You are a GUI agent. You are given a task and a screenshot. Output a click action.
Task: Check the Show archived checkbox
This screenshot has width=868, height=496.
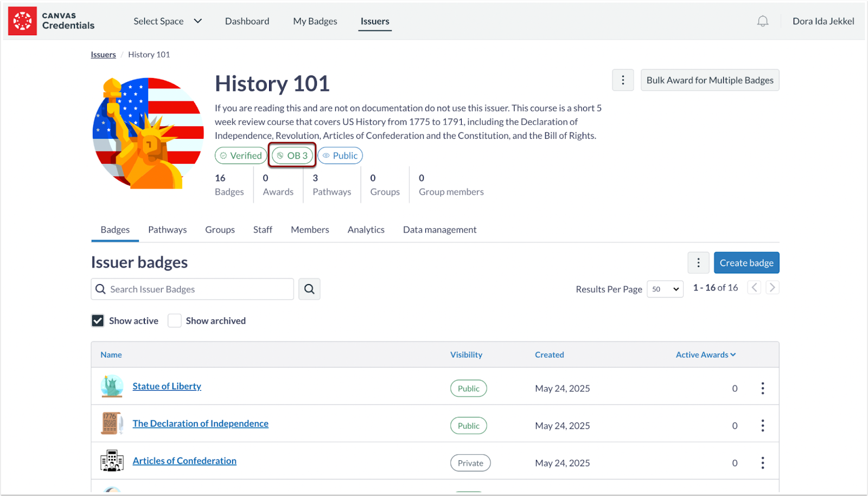pyautogui.click(x=174, y=321)
